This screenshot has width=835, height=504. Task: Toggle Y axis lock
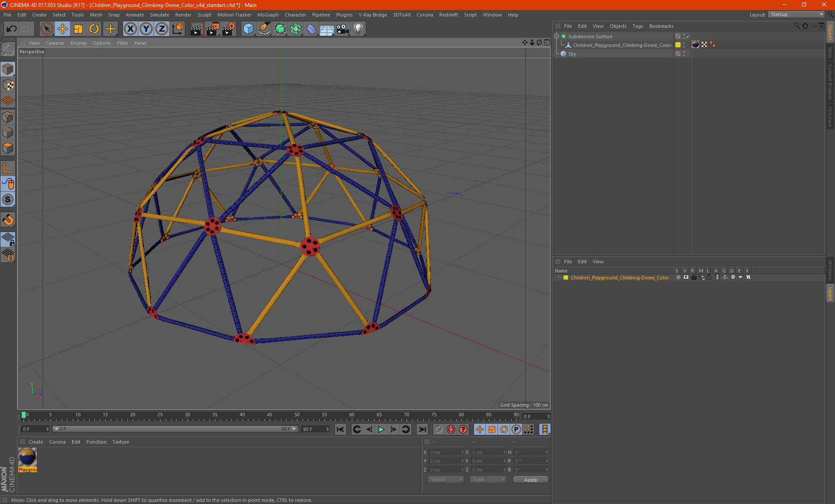pyautogui.click(x=146, y=29)
